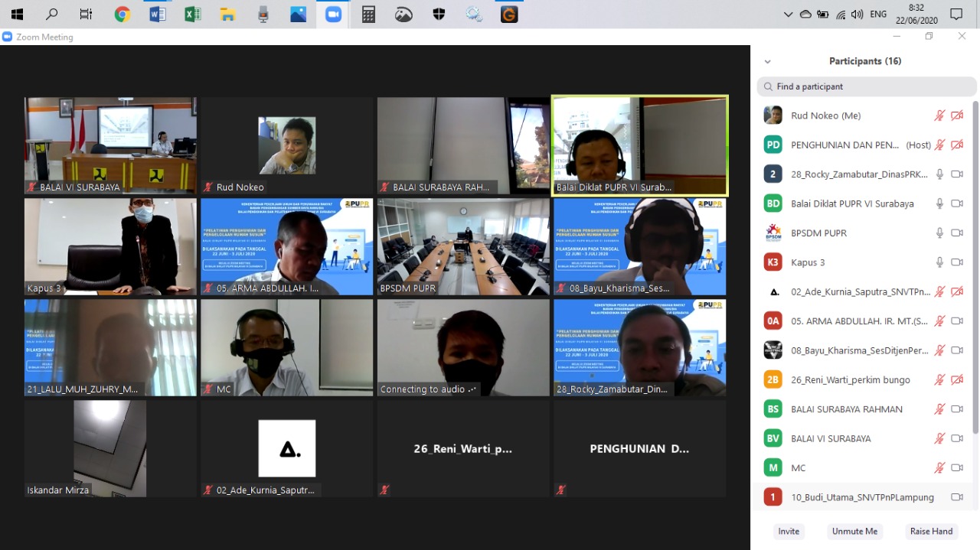Toggle the crossed-out camera for Rud Nokeo
The width and height of the screenshot is (980, 550).
tap(956, 116)
